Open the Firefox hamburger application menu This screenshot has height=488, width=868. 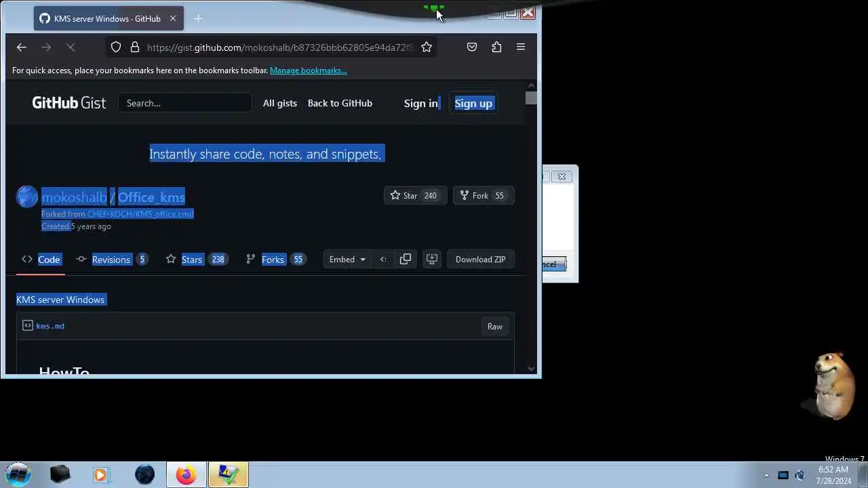[x=521, y=47]
